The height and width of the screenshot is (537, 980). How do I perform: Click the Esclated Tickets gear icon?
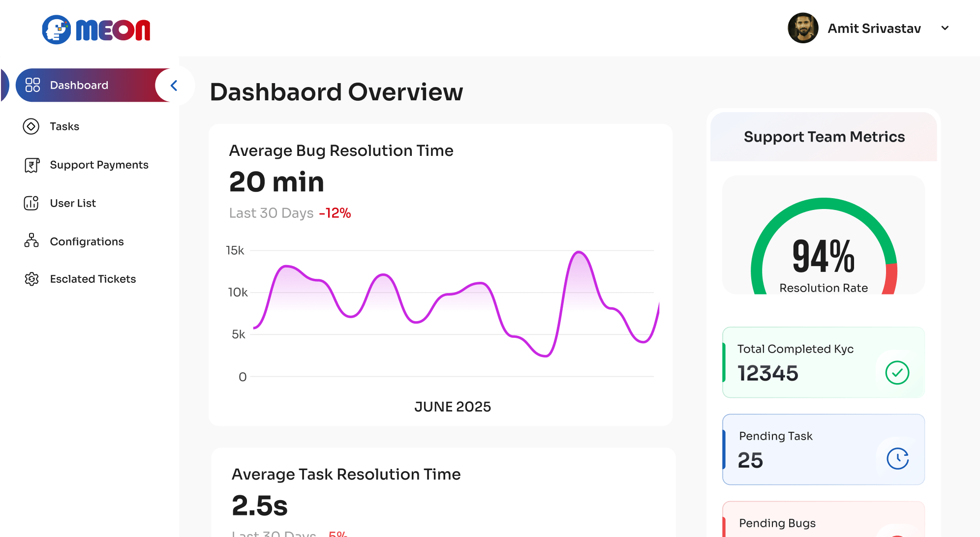pyautogui.click(x=31, y=279)
